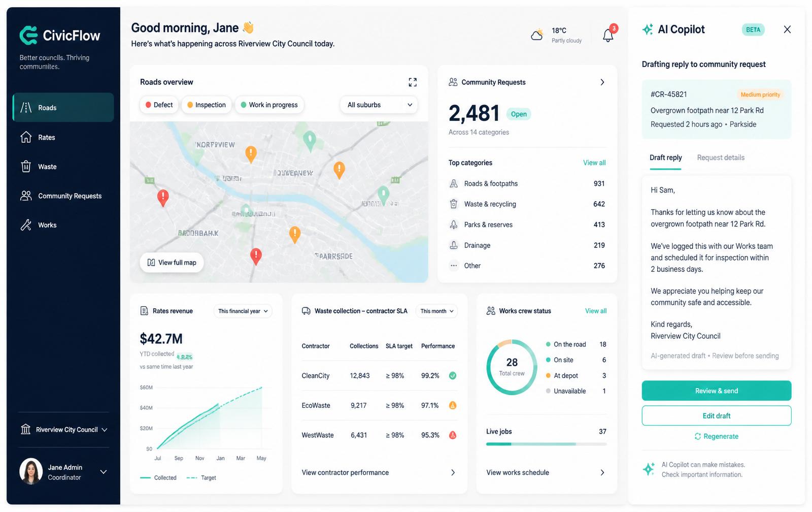Viewport: 812px width, 512px height.
Task: Click the weather cloud icon
Action: [x=537, y=35]
